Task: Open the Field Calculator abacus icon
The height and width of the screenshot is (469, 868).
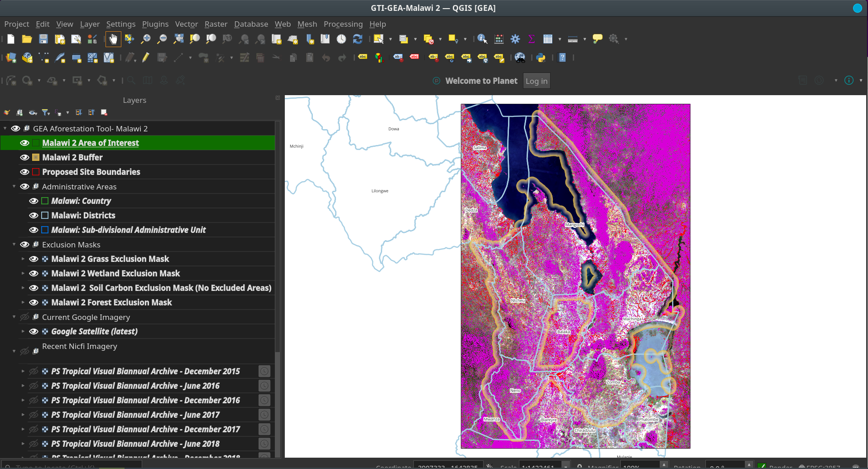Action: [499, 39]
